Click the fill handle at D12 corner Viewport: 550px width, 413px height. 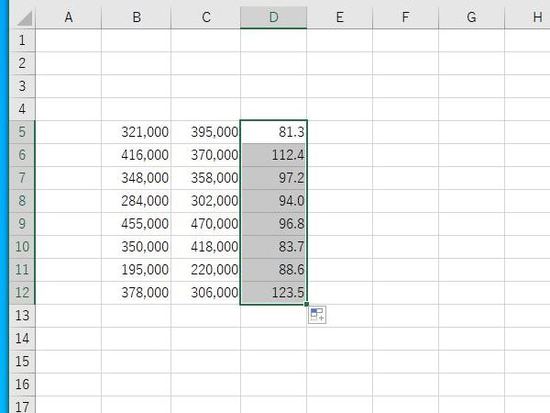click(307, 304)
